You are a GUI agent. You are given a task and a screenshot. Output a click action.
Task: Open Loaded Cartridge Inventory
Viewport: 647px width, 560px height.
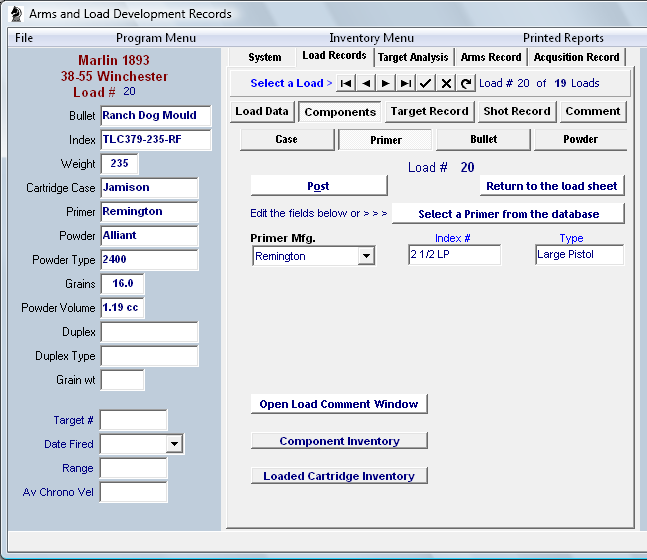[x=339, y=476]
